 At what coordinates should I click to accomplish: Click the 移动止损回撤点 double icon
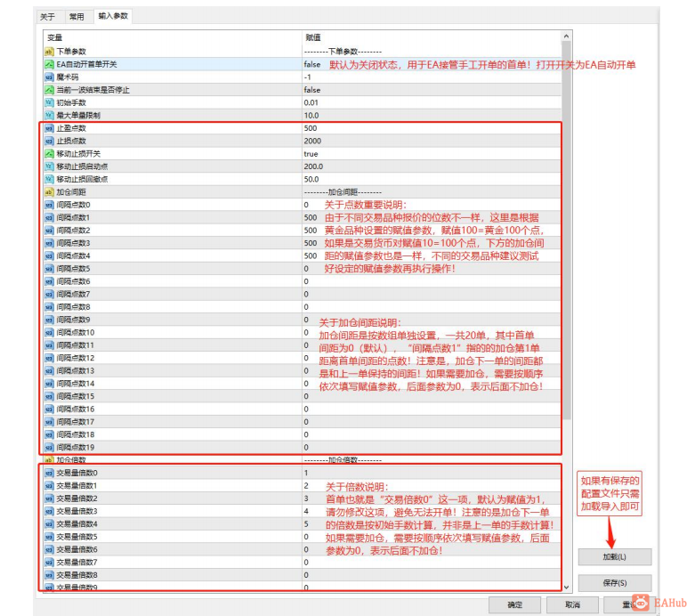pyautogui.click(x=49, y=179)
